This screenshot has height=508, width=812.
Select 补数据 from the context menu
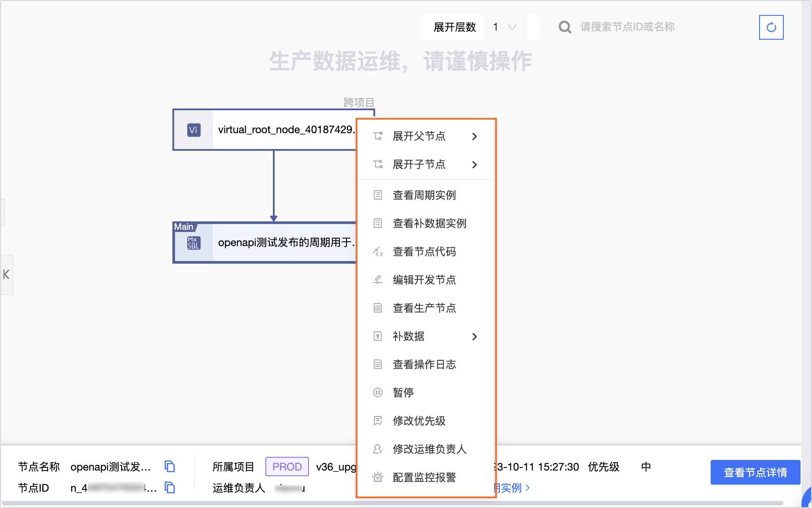(x=426, y=336)
